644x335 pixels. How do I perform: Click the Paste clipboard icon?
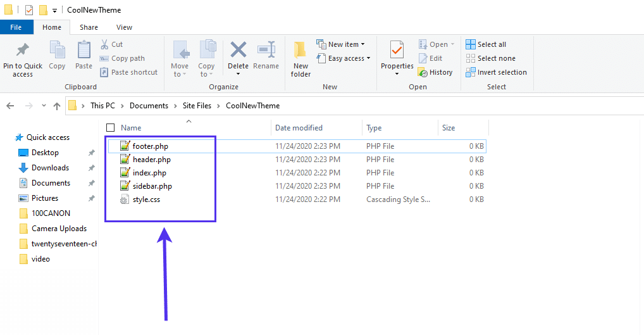click(x=84, y=50)
